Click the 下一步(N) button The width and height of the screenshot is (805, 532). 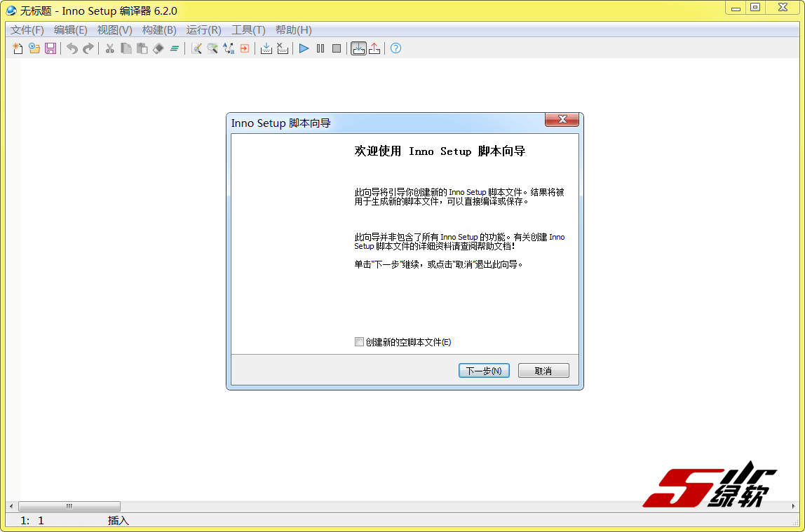(x=484, y=371)
